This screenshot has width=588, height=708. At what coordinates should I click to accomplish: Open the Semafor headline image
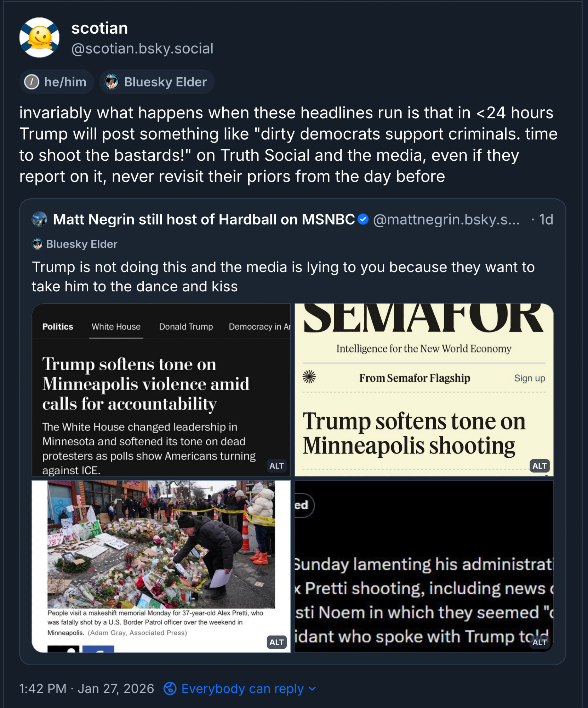coord(424,390)
